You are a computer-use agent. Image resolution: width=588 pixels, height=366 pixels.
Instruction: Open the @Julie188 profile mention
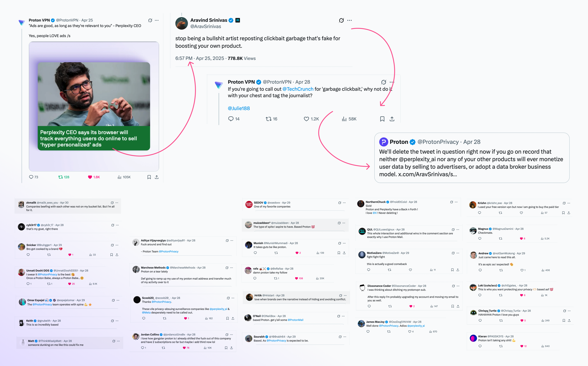click(239, 108)
